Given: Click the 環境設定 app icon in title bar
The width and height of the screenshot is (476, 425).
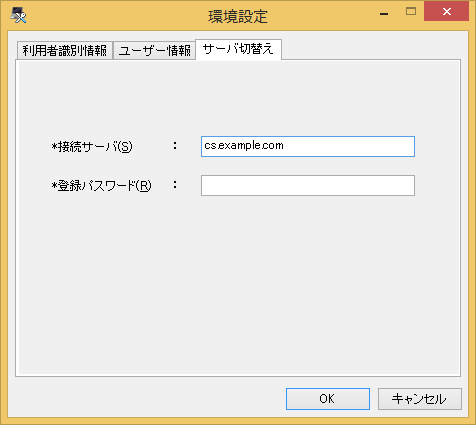Looking at the screenshot, I should (18, 15).
